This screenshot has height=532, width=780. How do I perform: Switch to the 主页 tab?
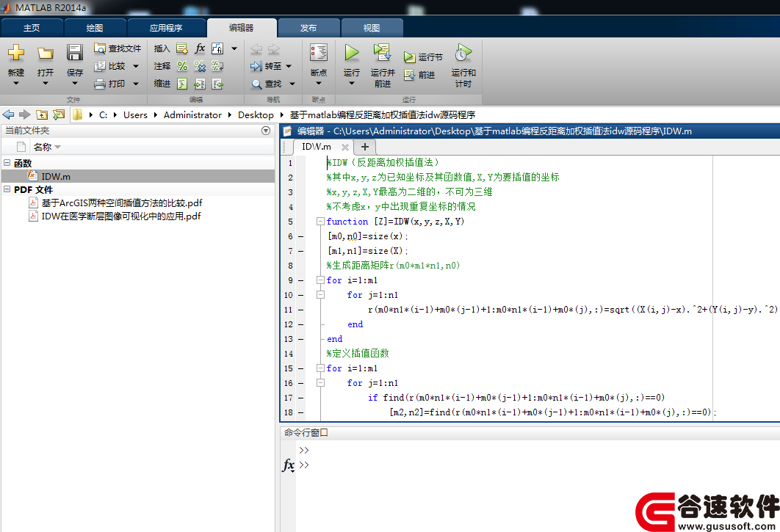coord(32,28)
